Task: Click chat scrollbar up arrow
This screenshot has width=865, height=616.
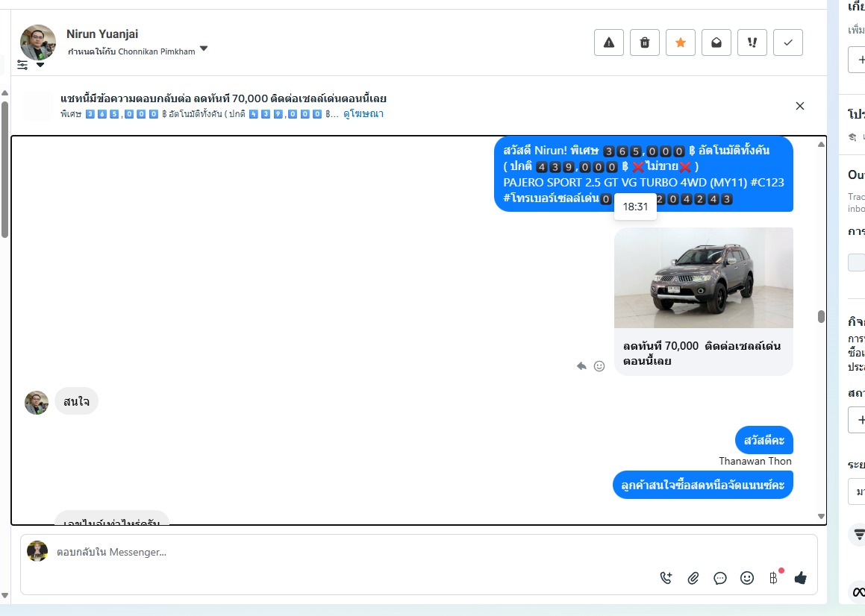Action: [821, 145]
